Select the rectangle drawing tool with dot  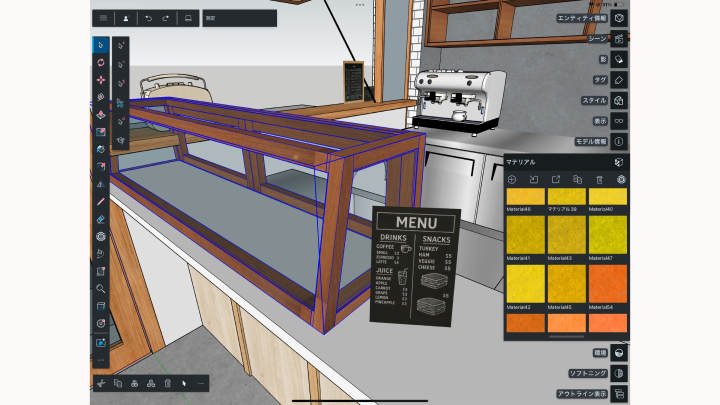[101, 271]
